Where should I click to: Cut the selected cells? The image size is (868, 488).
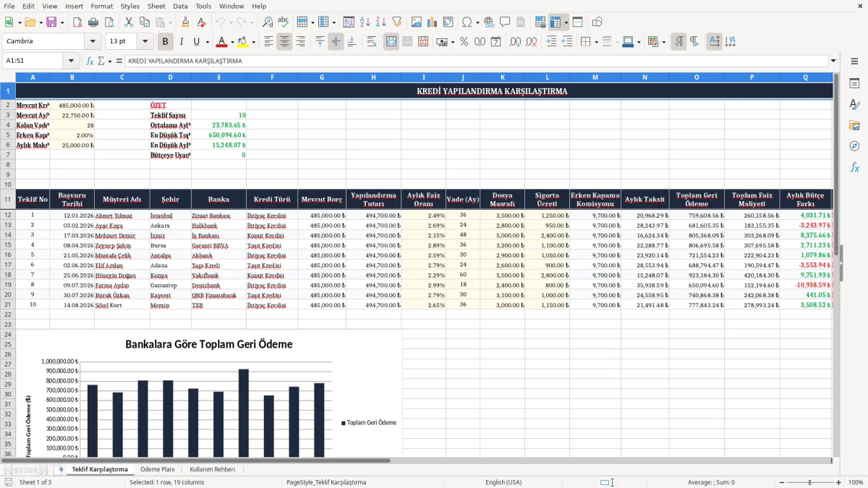point(129,22)
